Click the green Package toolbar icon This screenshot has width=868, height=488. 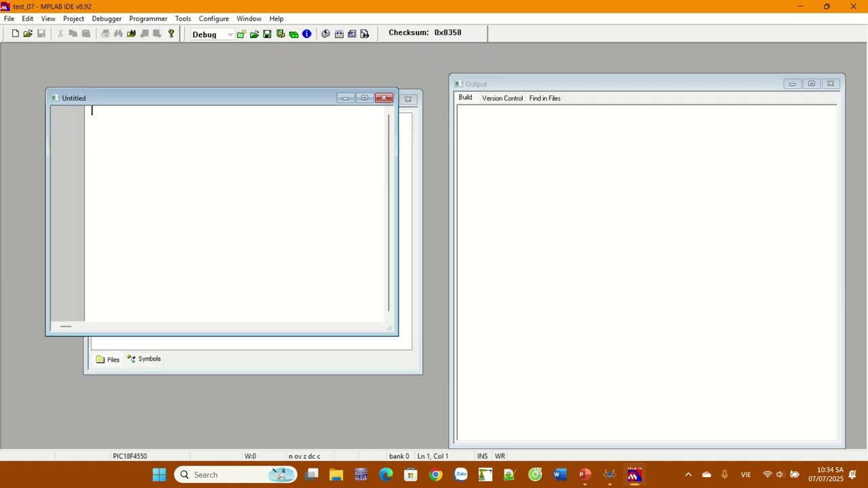294,34
